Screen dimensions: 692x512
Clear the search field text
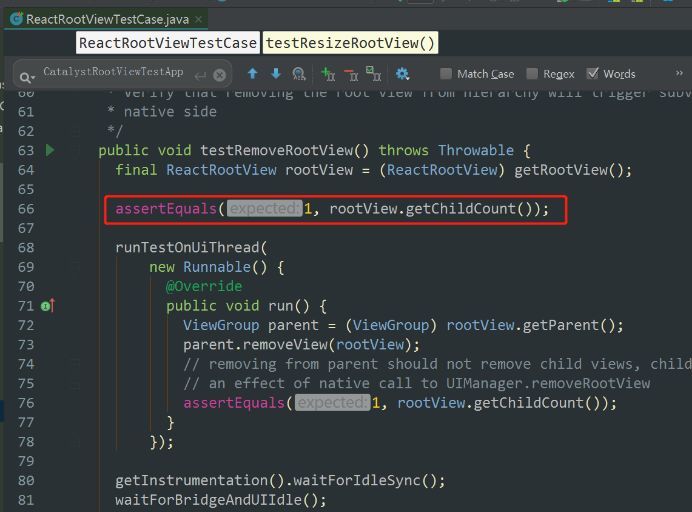click(x=219, y=75)
